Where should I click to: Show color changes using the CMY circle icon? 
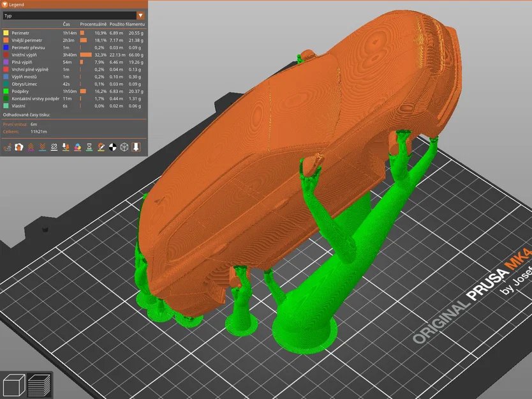coord(77,148)
